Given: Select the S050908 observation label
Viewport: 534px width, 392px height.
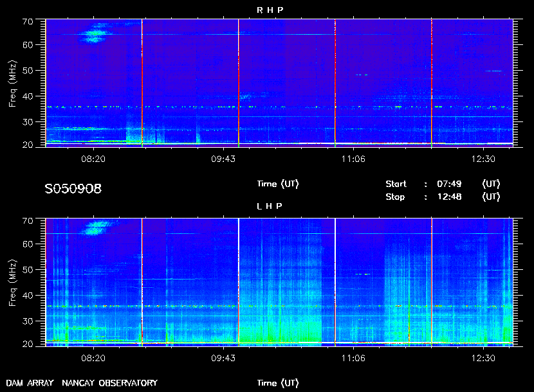Looking at the screenshot, I should point(73,188).
